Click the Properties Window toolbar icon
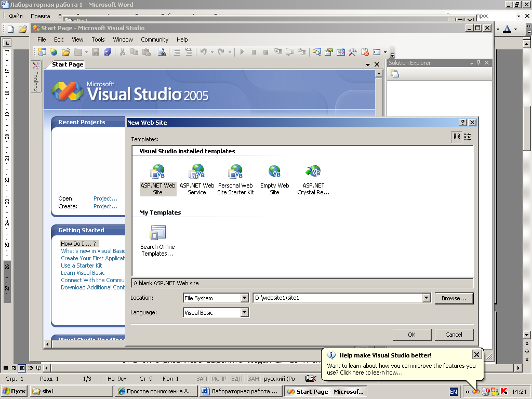The image size is (532, 399). pyautogui.click(x=329, y=52)
